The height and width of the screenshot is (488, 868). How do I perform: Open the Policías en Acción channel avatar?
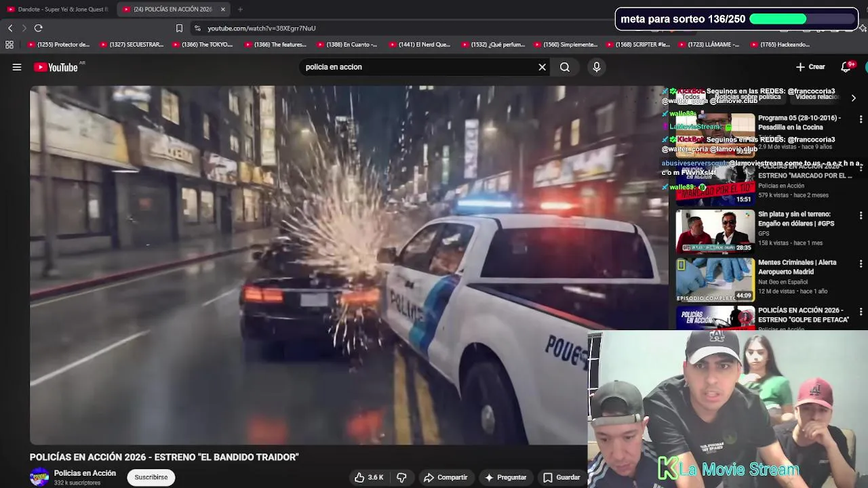click(39, 477)
